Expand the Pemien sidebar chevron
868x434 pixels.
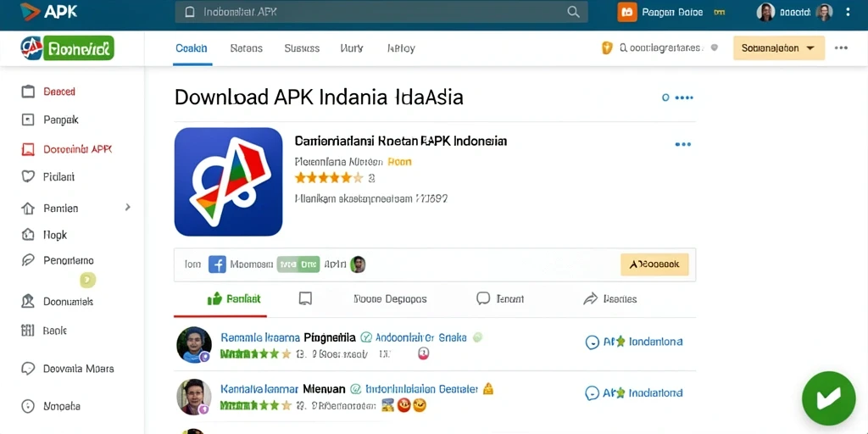128,207
